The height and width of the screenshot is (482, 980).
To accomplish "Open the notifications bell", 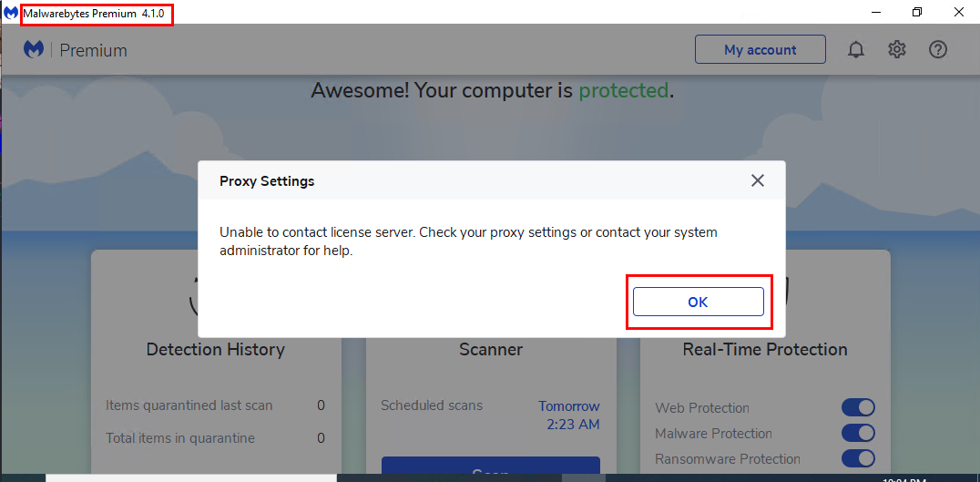I will 855,50.
